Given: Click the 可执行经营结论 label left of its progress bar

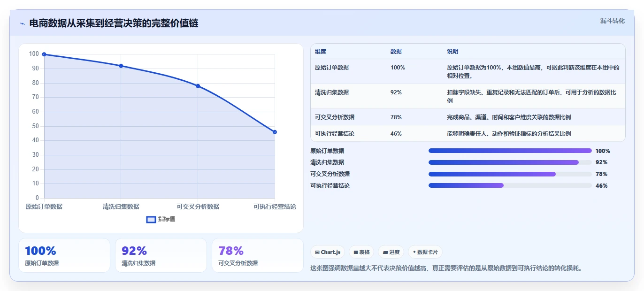Looking at the screenshot, I should [x=330, y=186].
